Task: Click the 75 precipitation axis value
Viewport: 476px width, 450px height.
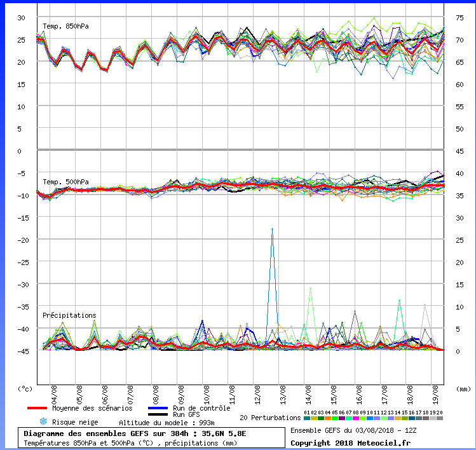Action: (x=460, y=18)
